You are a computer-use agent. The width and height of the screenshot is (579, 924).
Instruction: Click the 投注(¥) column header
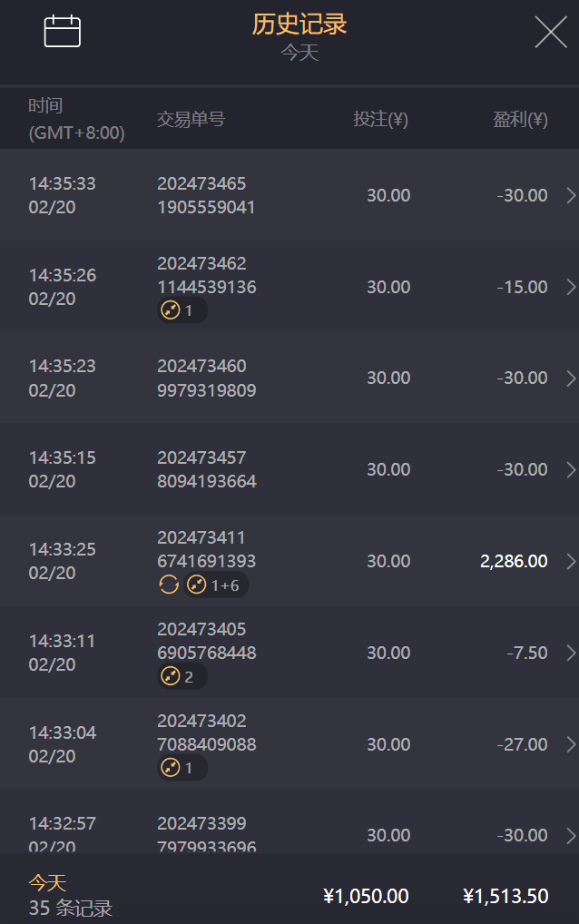point(380,119)
